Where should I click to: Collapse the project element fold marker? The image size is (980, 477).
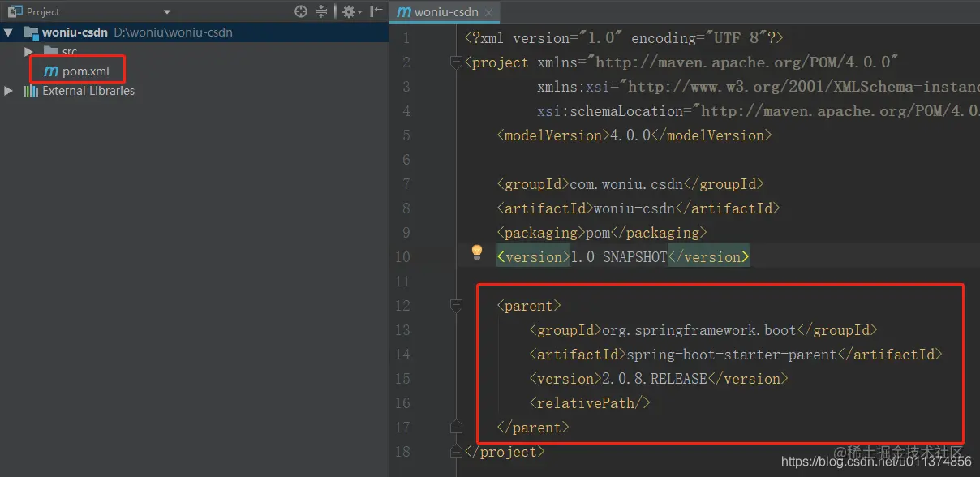pyautogui.click(x=456, y=62)
